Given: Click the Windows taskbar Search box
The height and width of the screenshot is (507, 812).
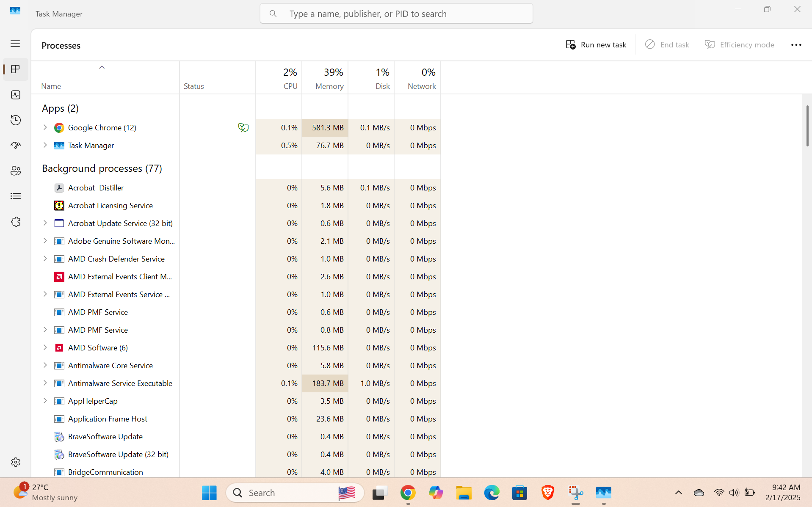Looking at the screenshot, I should pos(295,493).
